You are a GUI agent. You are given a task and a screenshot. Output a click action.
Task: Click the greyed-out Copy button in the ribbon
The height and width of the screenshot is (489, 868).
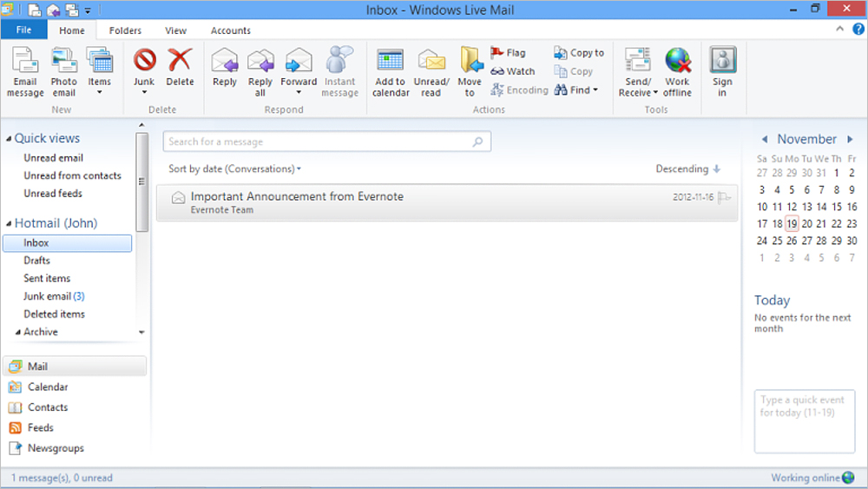click(574, 71)
